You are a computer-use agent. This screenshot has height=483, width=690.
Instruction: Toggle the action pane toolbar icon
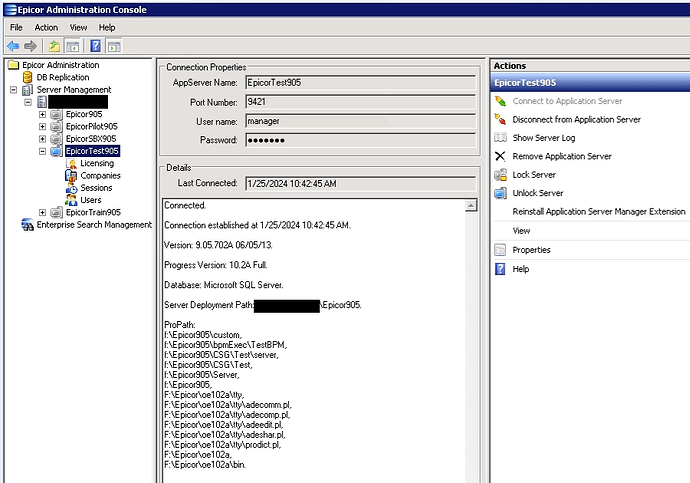click(x=114, y=46)
